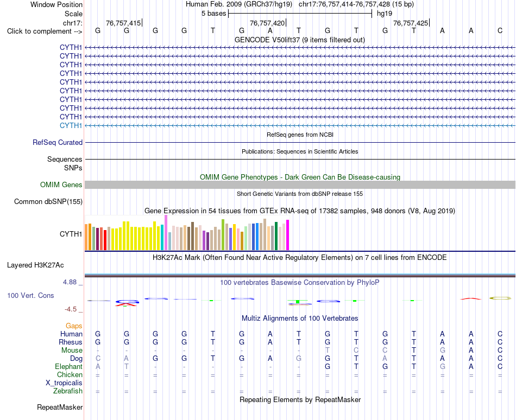Viewport: 516px width, 420px height.
Task: Click the 'Window Position' label
Action: pos(56,4)
